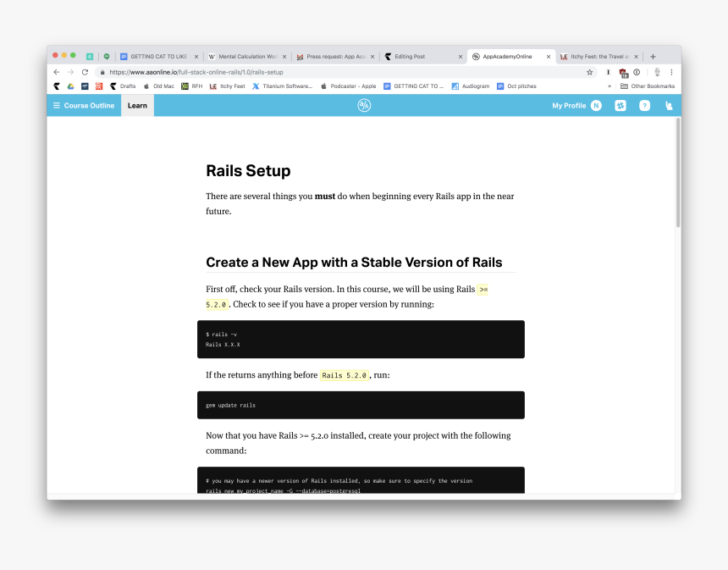
Task: Open a new browser tab
Action: 653,57
